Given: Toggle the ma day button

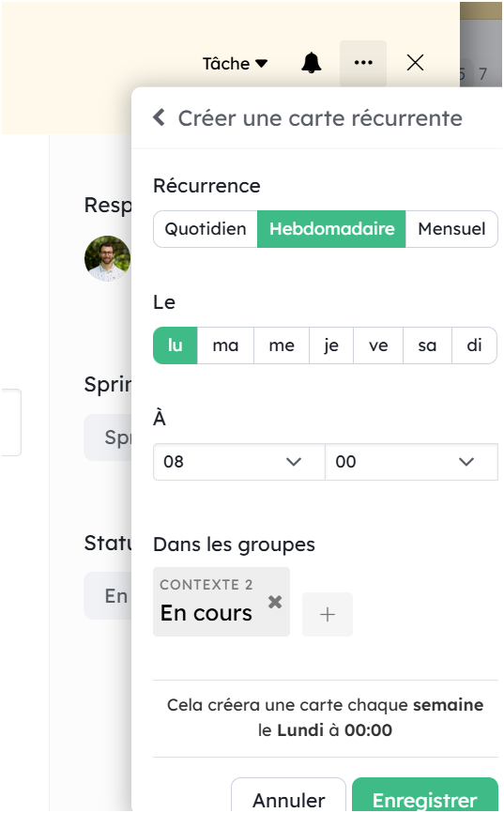Looking at the screenshot, I should (x=225, y=345).
